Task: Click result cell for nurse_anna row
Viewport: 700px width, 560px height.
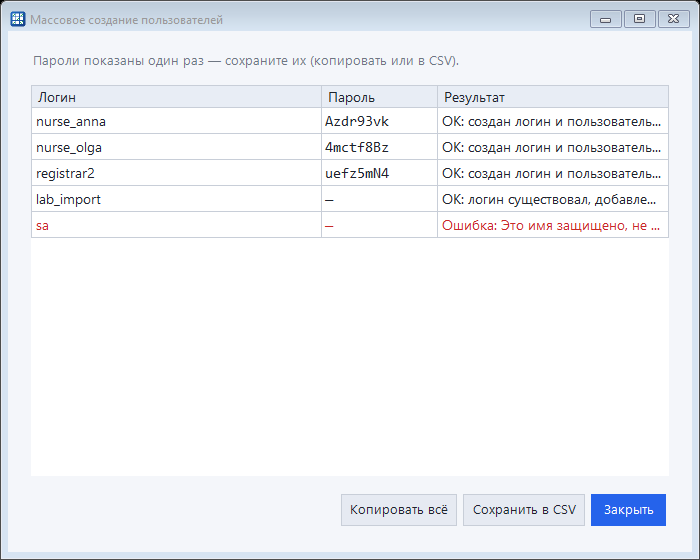Action: point(553,121)
